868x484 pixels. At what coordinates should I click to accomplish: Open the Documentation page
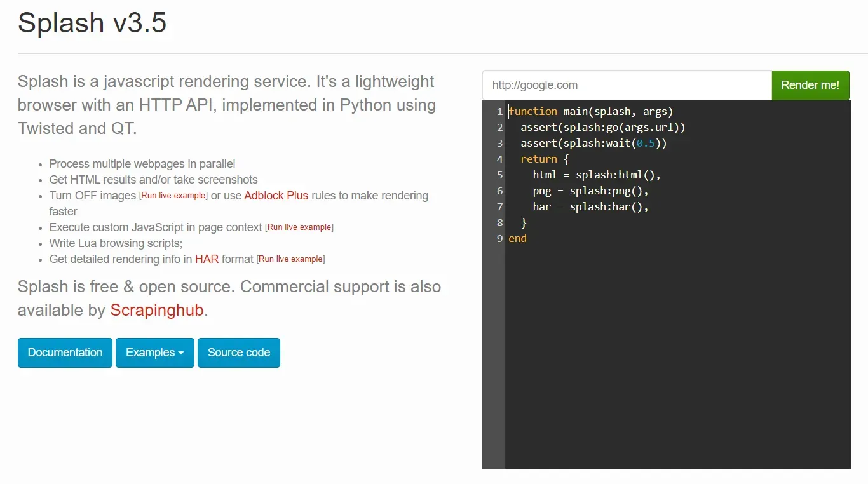pyautogui.click(x=64, y=353)
